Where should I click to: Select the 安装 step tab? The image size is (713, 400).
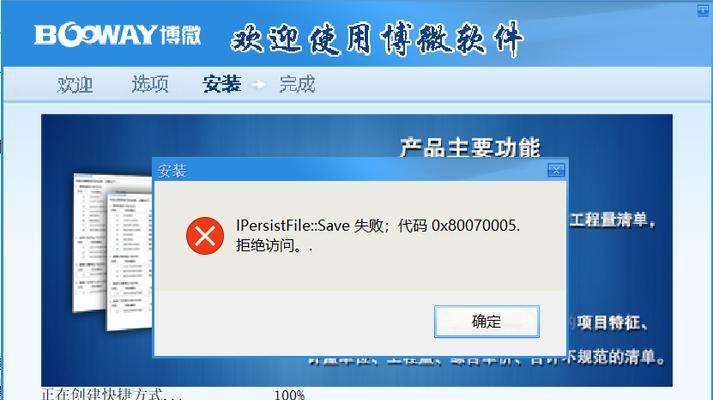[x=222, y=84]
